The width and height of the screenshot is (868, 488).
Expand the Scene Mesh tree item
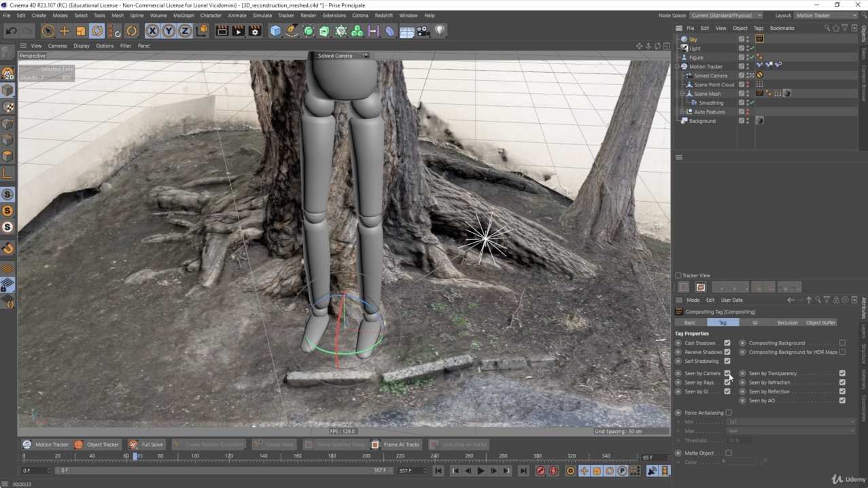pyautogui.click(x=682, y=93)
